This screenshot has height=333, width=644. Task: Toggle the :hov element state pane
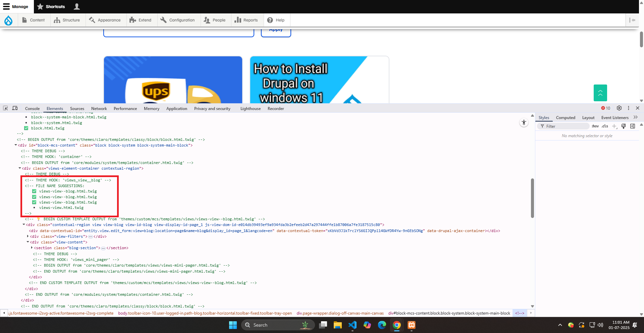[595, 126]
